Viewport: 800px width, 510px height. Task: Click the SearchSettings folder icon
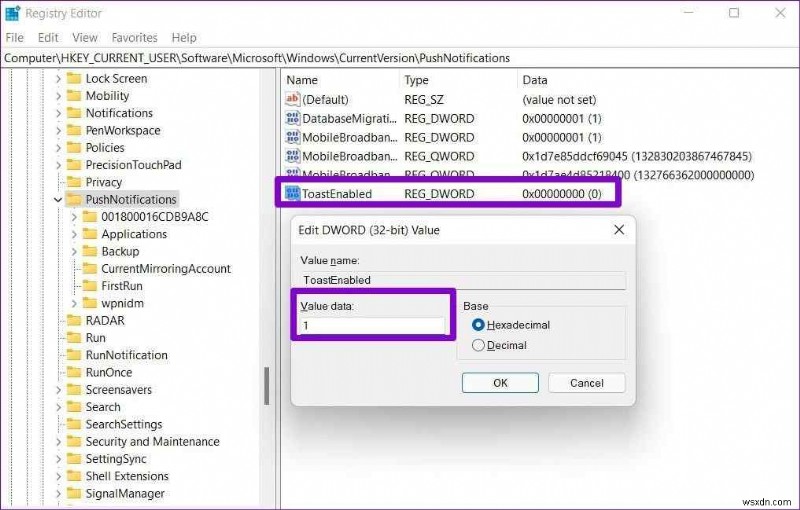pyautogui.click(x=74, y=424)
